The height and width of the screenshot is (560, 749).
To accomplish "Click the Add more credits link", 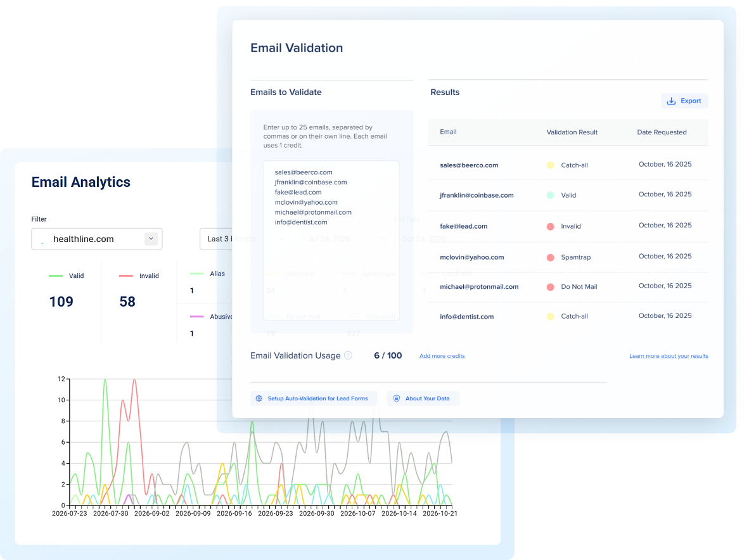I will [x=442, y=356].
